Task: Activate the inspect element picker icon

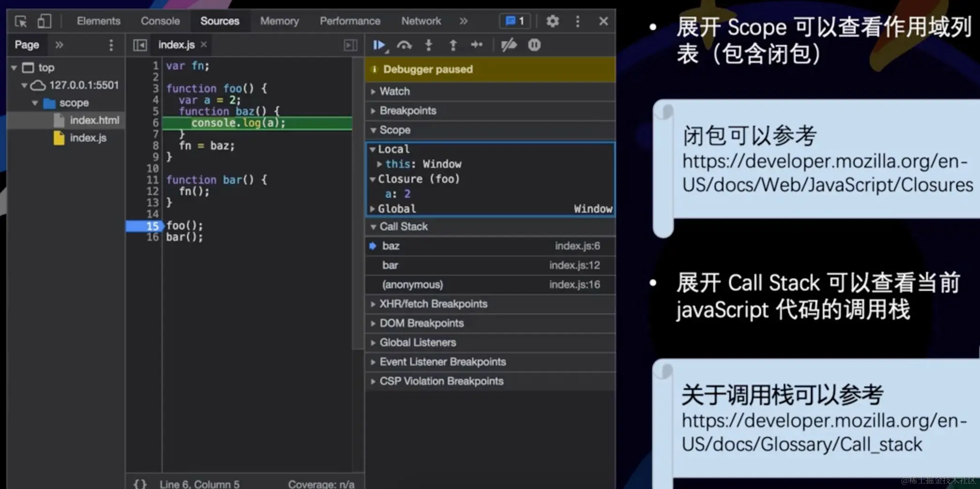Action: click(21, 21)
